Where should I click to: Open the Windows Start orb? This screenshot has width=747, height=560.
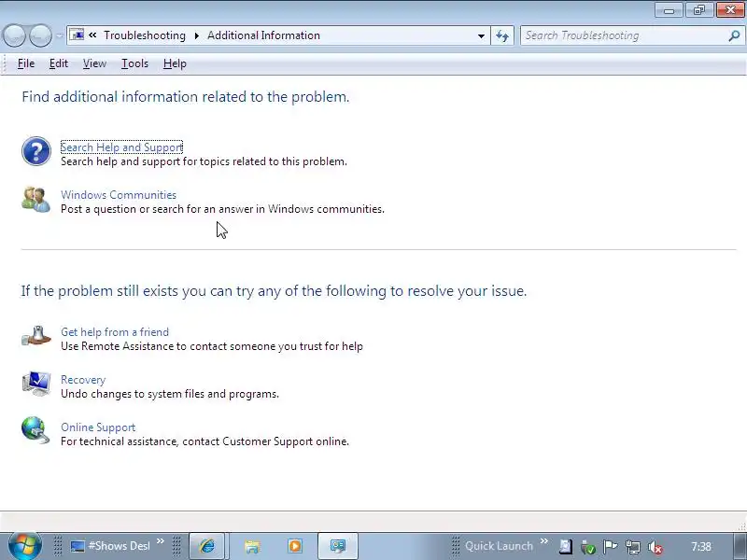coord(23,546)
